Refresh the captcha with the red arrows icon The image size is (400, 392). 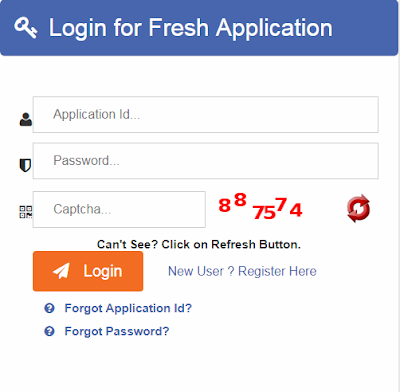358,209
